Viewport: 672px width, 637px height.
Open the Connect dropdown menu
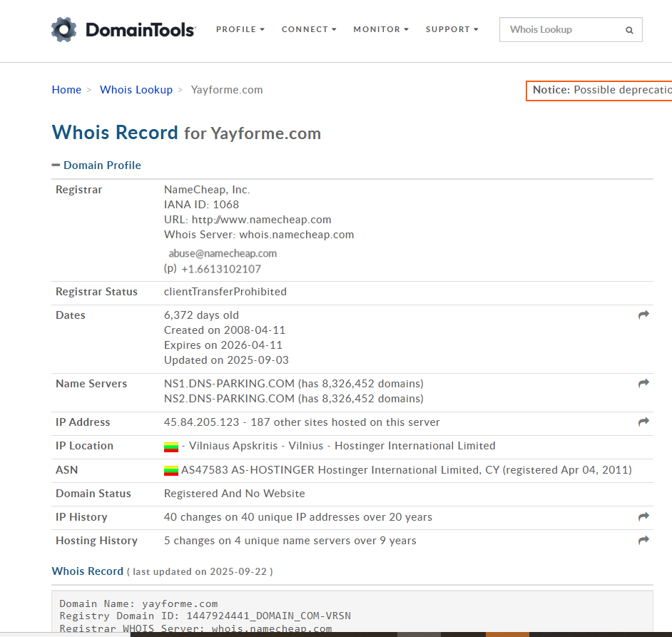309,29
